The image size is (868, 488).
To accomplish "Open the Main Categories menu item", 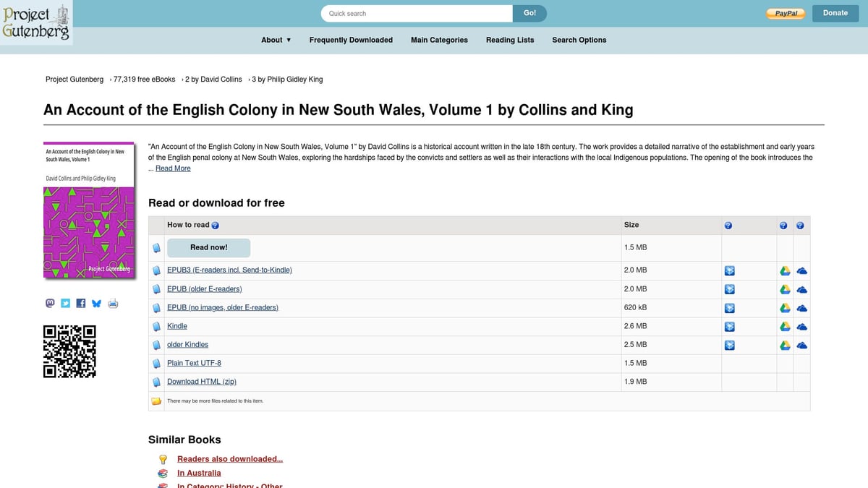I will tap(439, 40).
